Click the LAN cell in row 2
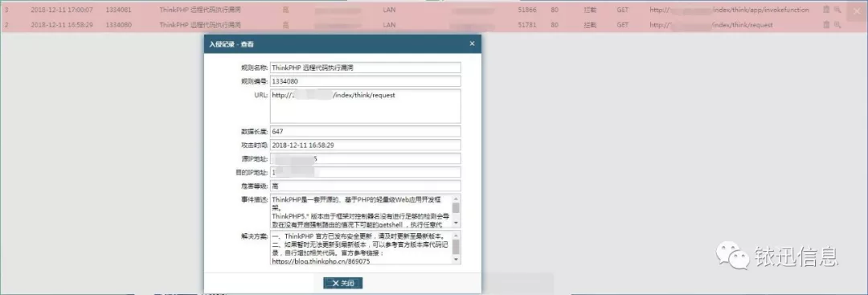 coord(389,25)
